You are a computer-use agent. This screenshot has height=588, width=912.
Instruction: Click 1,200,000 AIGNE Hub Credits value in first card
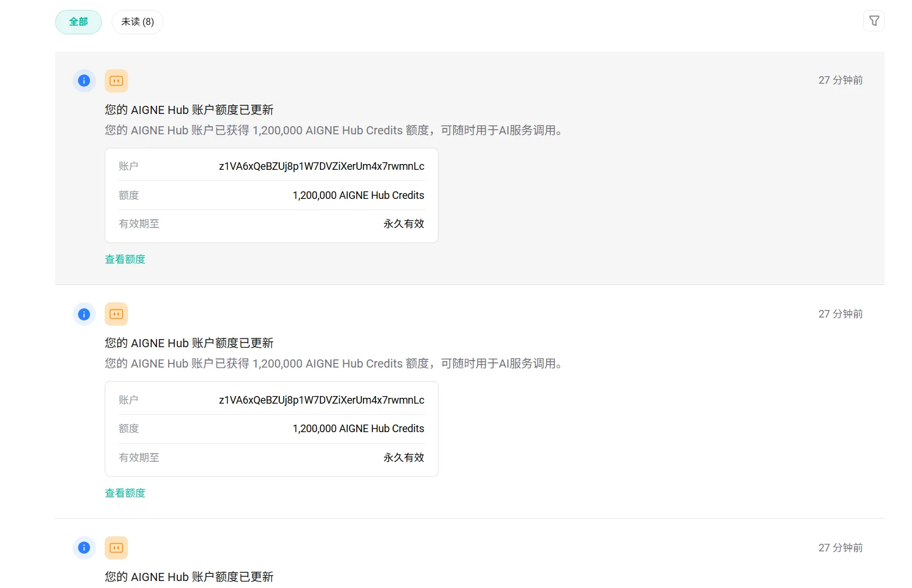tap(358, 195)
